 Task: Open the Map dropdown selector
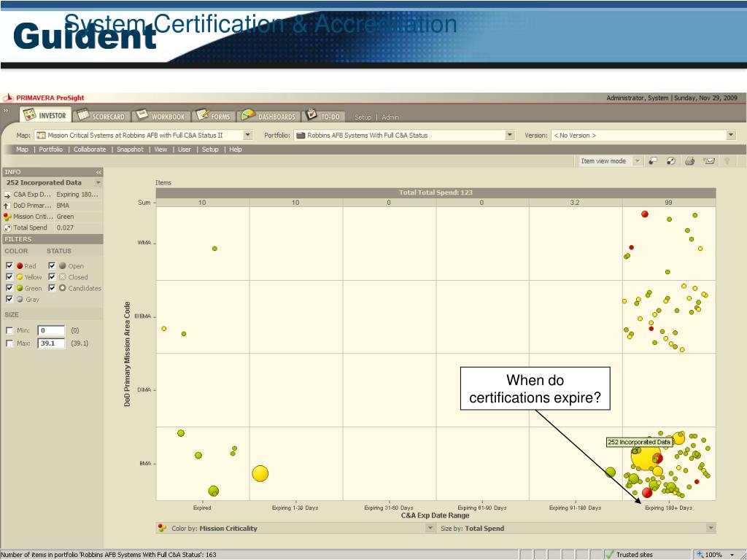click(x=248, y=135)
